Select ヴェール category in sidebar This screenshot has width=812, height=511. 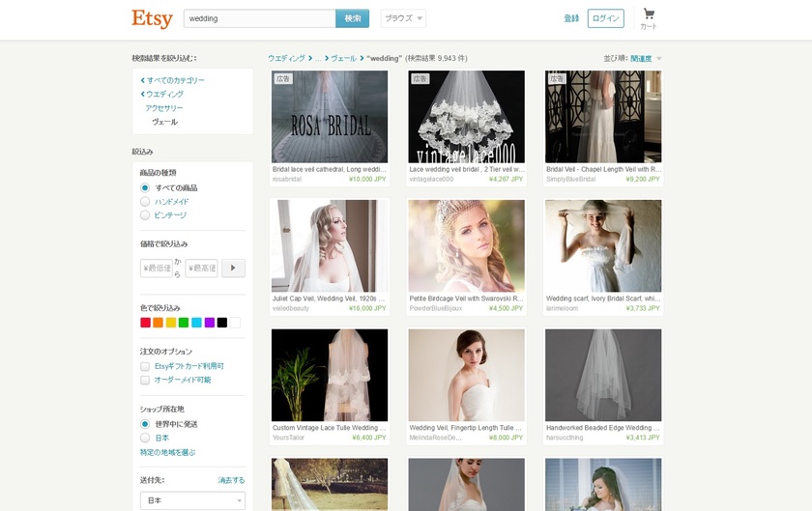coord(164,122)
